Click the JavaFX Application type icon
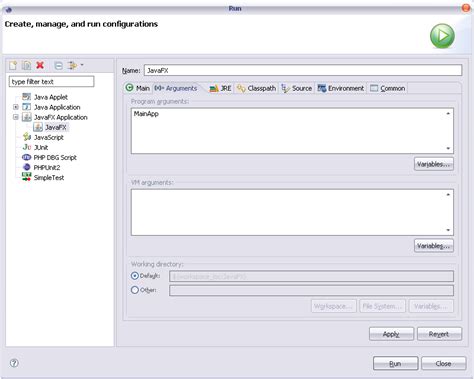Image resolution: width=474 pixels, height=379 pixels. [27, 117]
